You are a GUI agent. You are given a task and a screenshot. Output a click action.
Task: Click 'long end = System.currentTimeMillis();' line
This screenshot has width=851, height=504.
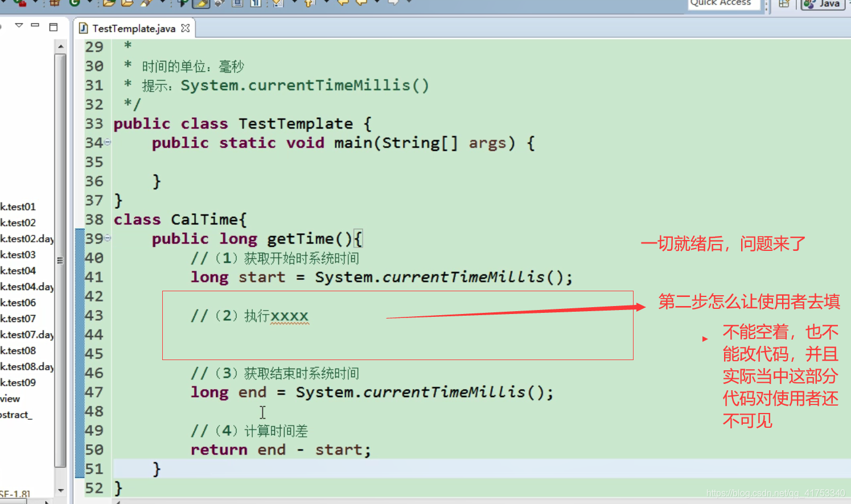372,392
